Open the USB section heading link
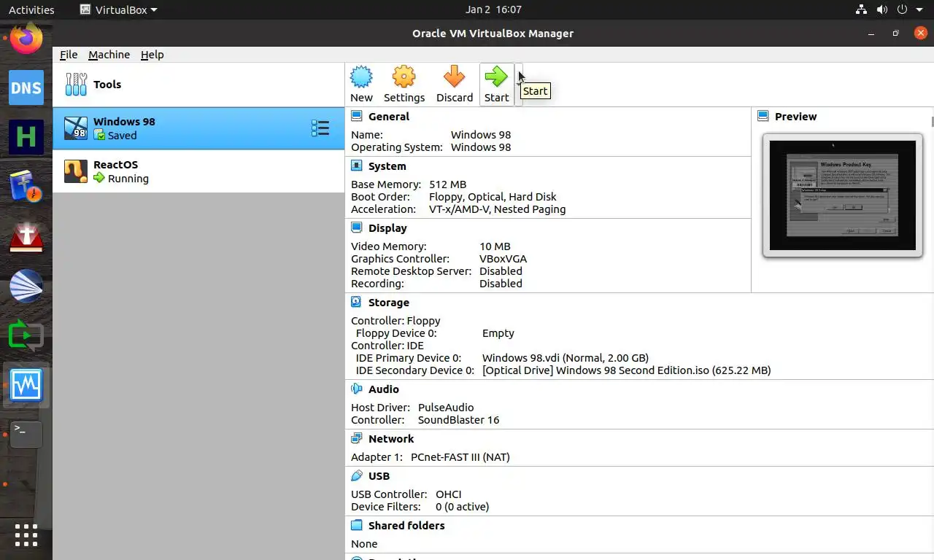Screen dimensions: 934x560 click(379, 476)
